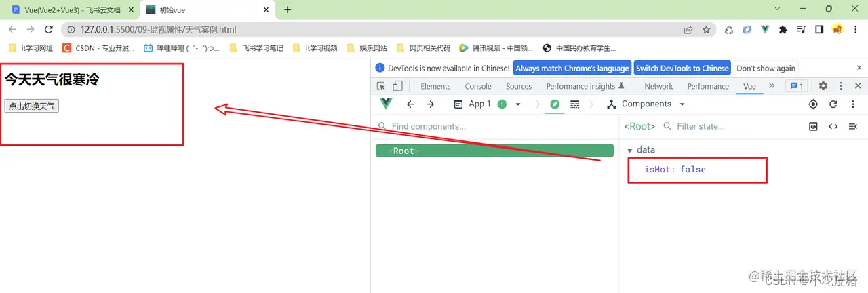Open the 腾讯视频 bookmark
This screenshot has width=868, height=293.
click(496, 48)
